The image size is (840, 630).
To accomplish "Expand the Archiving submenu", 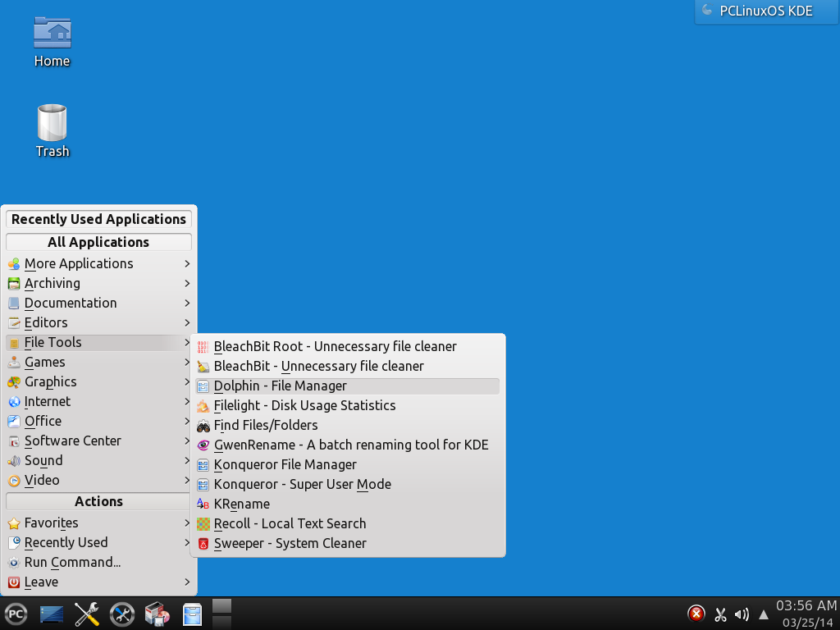I will tap(99, 283).
